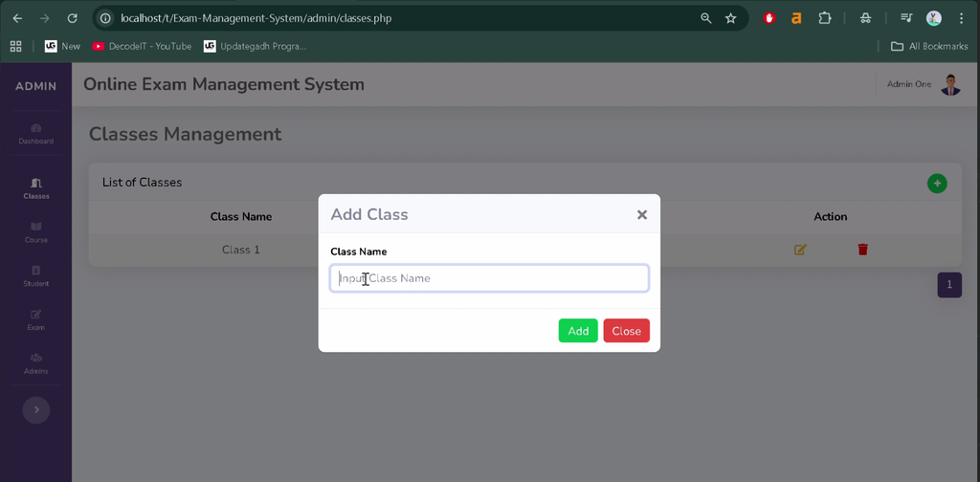980x482 pixels.
Task: Open the Chrome three-dot menu
Action: (x=961, y=18)
